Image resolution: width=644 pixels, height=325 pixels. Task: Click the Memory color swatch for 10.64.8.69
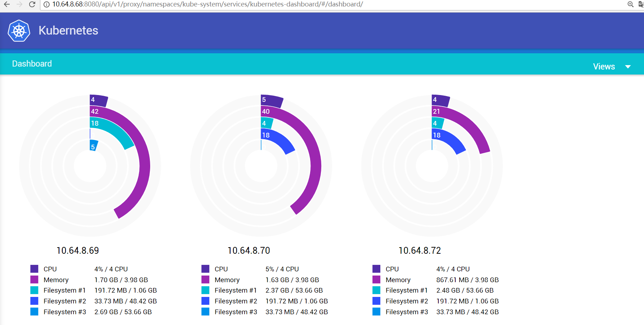(34, 280)
